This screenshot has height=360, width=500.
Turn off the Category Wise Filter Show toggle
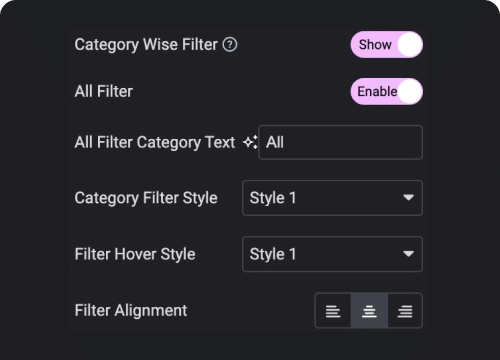[x=387, y=45]
